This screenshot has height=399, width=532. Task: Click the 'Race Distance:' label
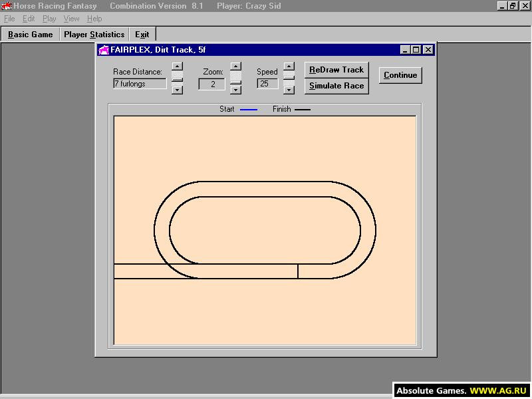[x=138, y=72]
